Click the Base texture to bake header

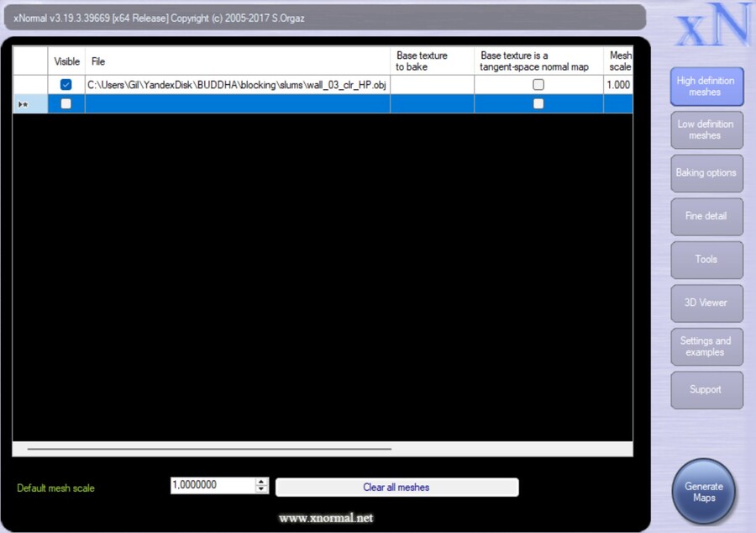point(432,61)
